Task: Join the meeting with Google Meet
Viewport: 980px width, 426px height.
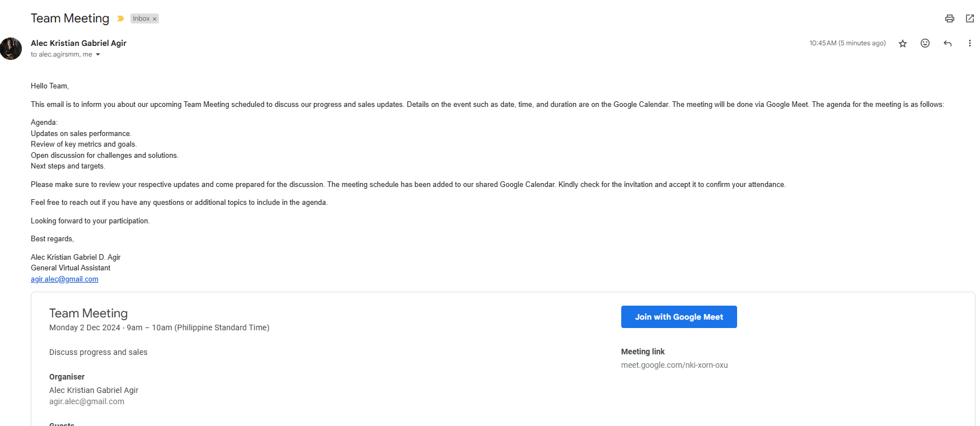Action: 679,317
